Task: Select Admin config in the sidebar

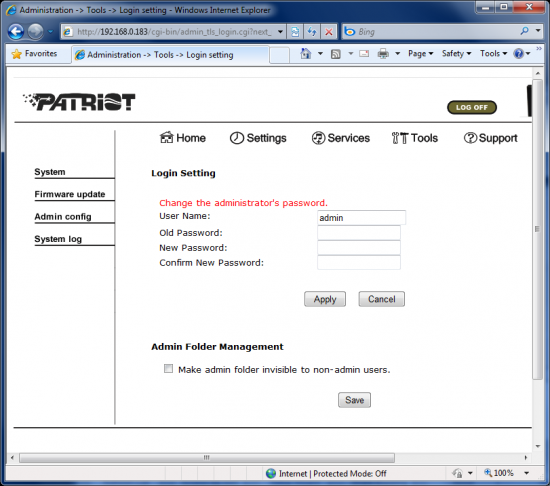Action: (63, 217)
